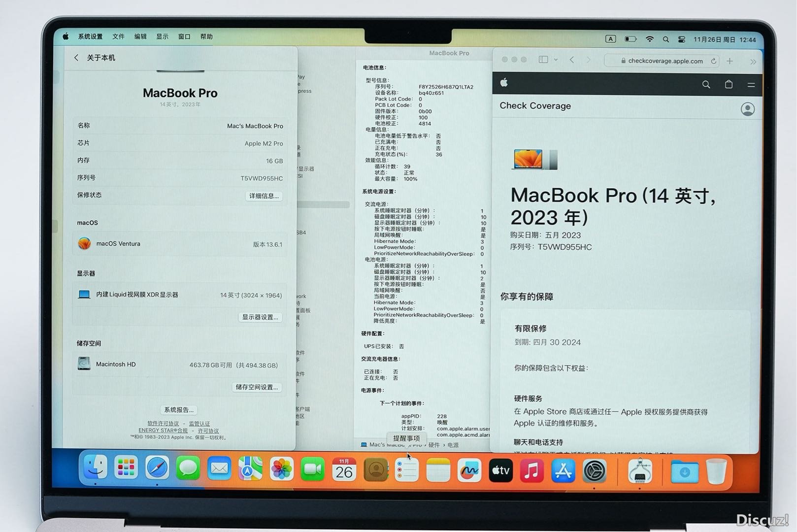Click Apple logo on Check Coverage page
The image size is (797, 532).
coord(504,83)
